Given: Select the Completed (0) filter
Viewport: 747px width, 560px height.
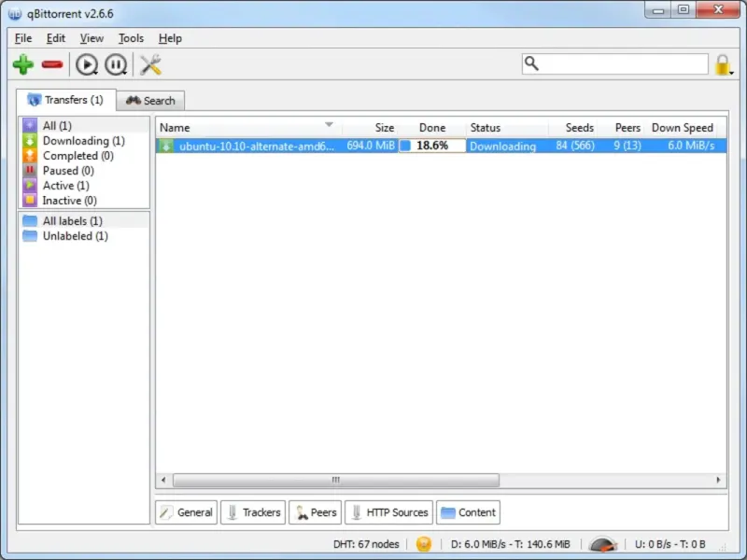Looking at the screenshot, I should 84,156.
